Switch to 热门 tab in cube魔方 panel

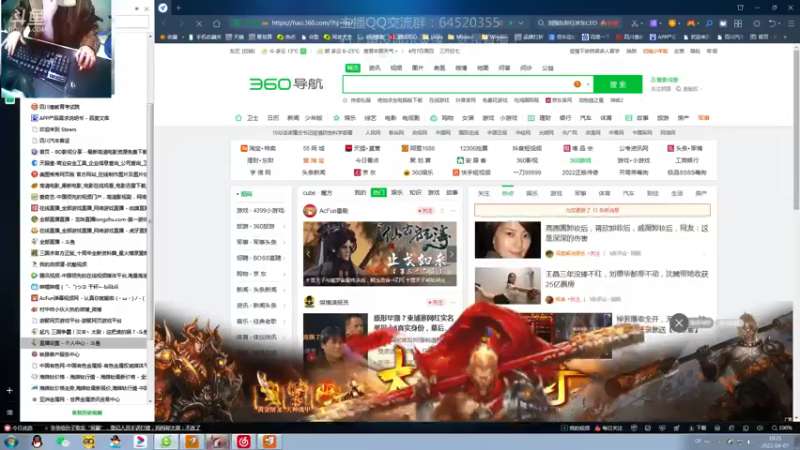[378, 192]
